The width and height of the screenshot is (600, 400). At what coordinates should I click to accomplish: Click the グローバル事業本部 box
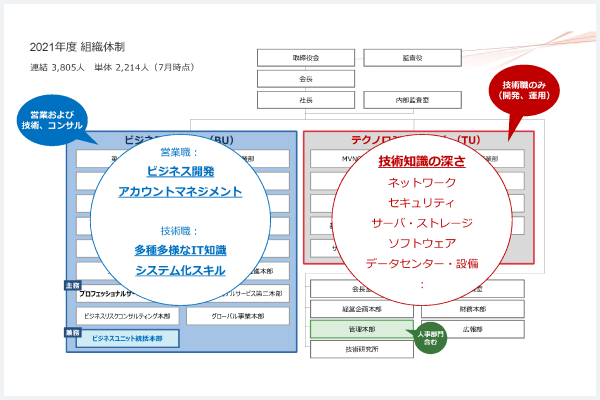pos(237,316)
